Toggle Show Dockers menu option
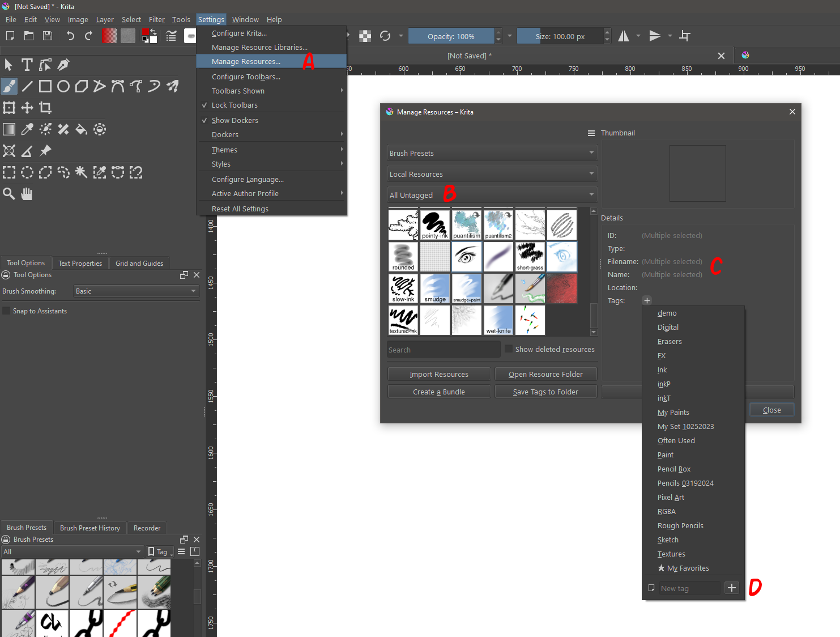The height and width of the screenshot is (637, 840). click(234, 120)
